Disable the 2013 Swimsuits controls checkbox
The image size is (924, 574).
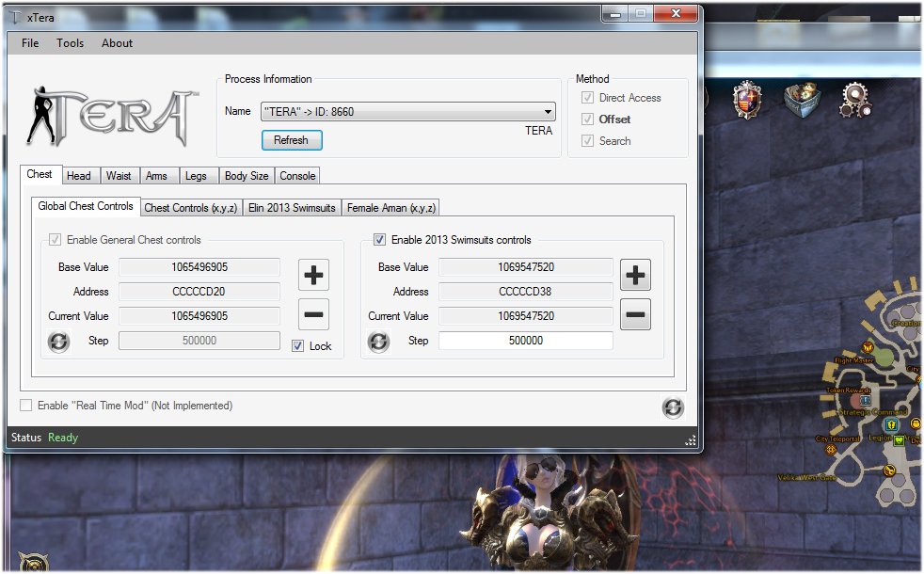click(x=380, y=240)
